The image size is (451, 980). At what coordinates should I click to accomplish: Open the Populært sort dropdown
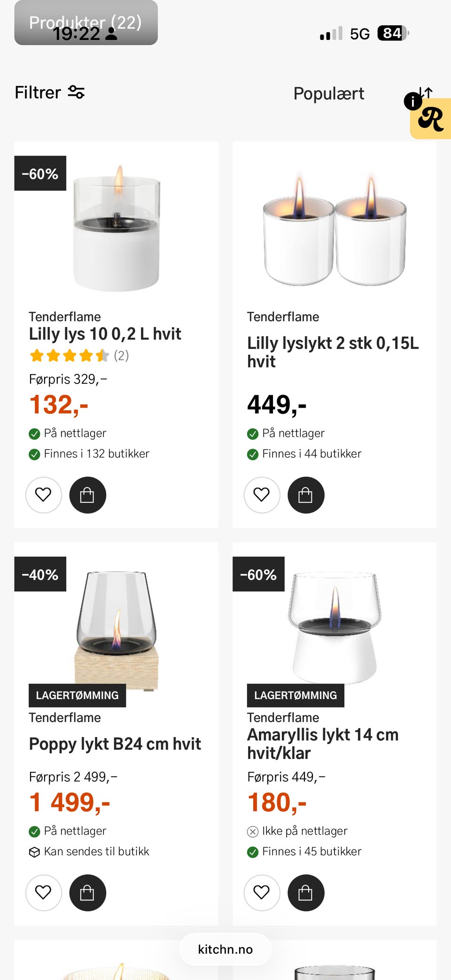tap(328, 93)
